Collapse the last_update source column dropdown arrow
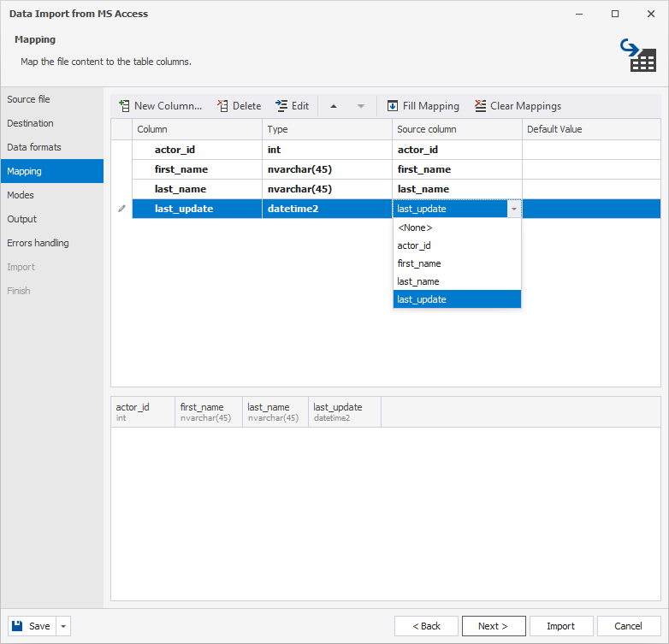 [x=514, y=209]
